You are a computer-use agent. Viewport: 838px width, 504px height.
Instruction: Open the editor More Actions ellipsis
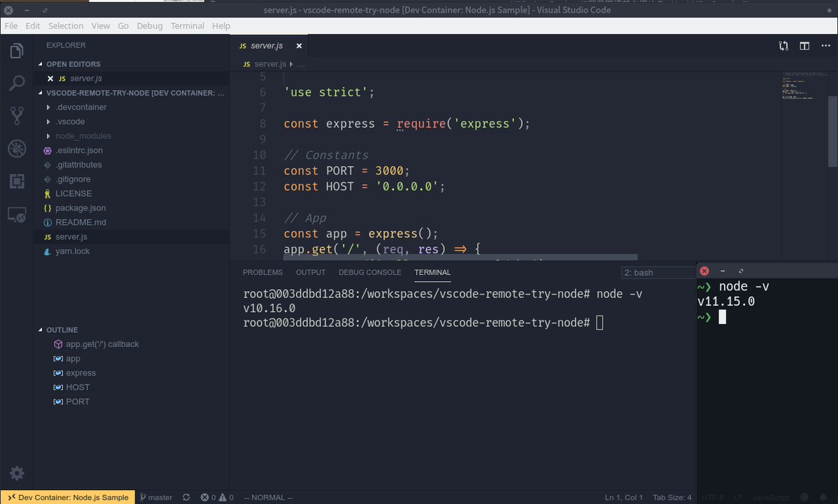pyautogui.click(x=824, y=46)
